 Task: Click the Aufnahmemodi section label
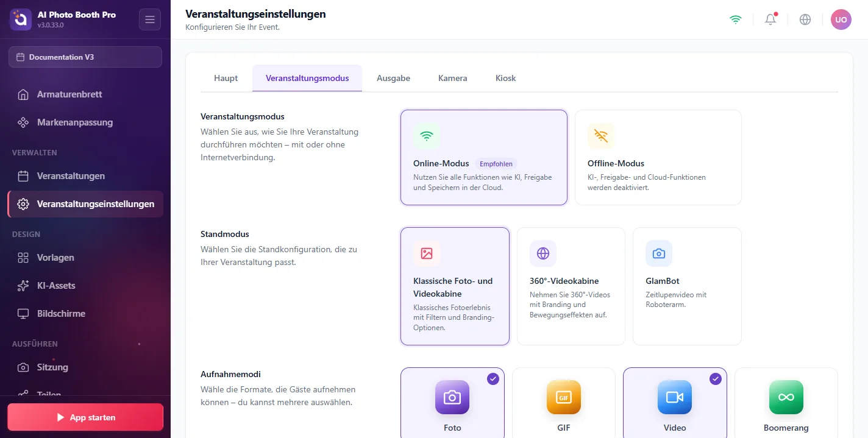(230, 374)
